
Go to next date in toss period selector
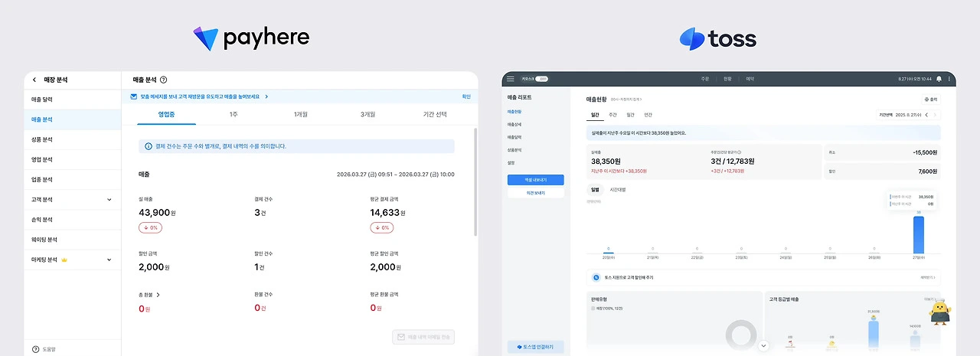935,115
